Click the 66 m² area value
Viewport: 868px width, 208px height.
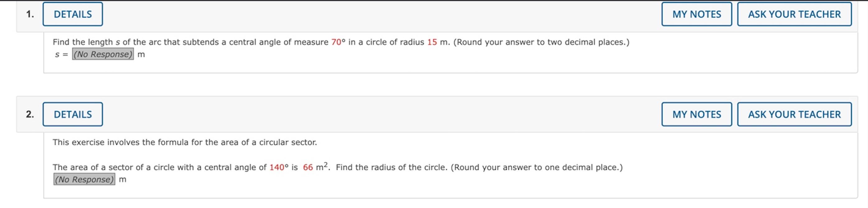coord(309,167)
